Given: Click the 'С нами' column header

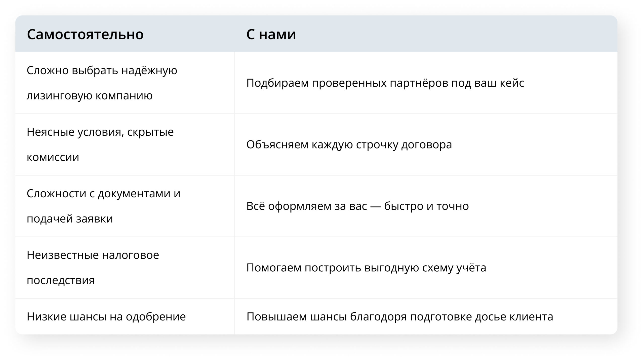Looking at the screenshot, I should point(271,34).
